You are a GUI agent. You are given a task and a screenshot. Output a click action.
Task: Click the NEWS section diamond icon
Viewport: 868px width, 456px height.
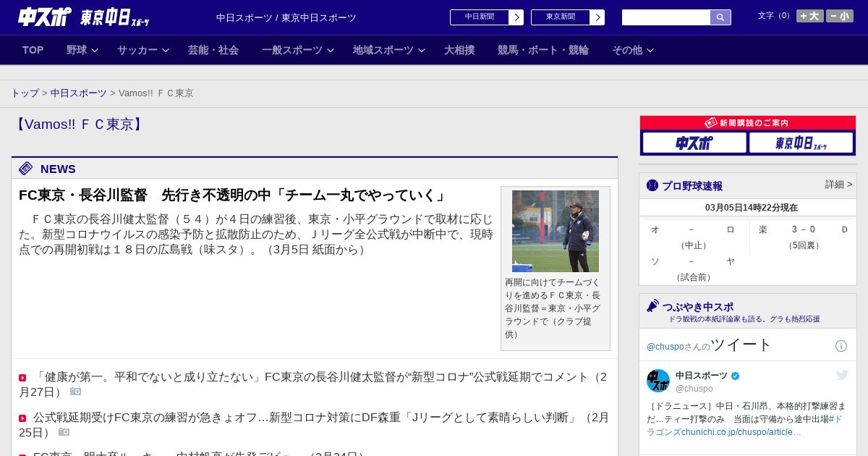pyautogui.click(x=26, y=169)
